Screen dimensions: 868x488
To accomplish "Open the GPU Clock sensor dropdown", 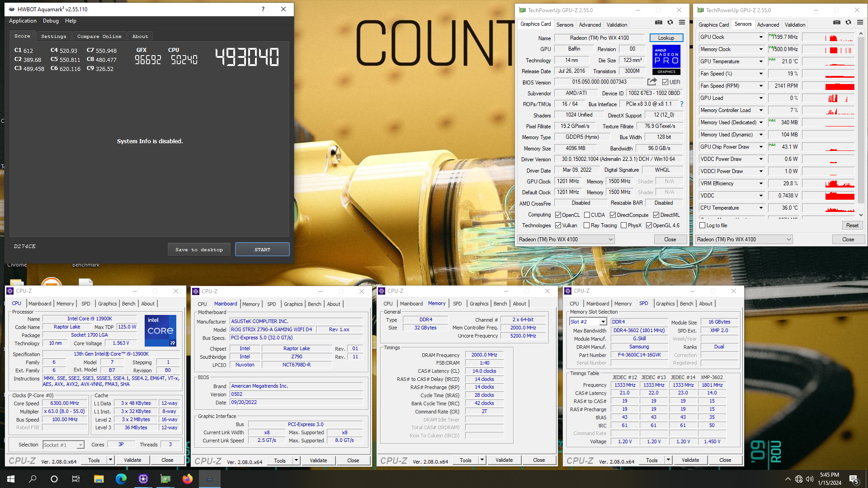I will click(761, 37).
